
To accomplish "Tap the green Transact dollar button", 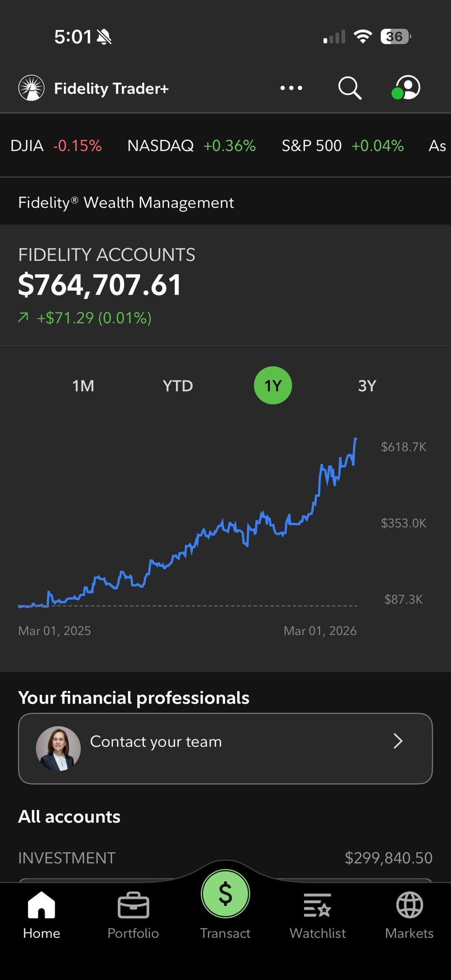I will pos(225,894).
